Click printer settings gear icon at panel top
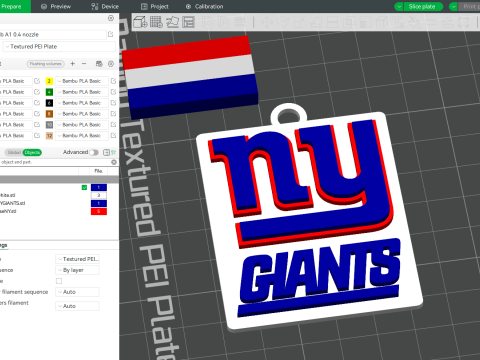Screen dimensions: 480x360 tap(111, 18)
